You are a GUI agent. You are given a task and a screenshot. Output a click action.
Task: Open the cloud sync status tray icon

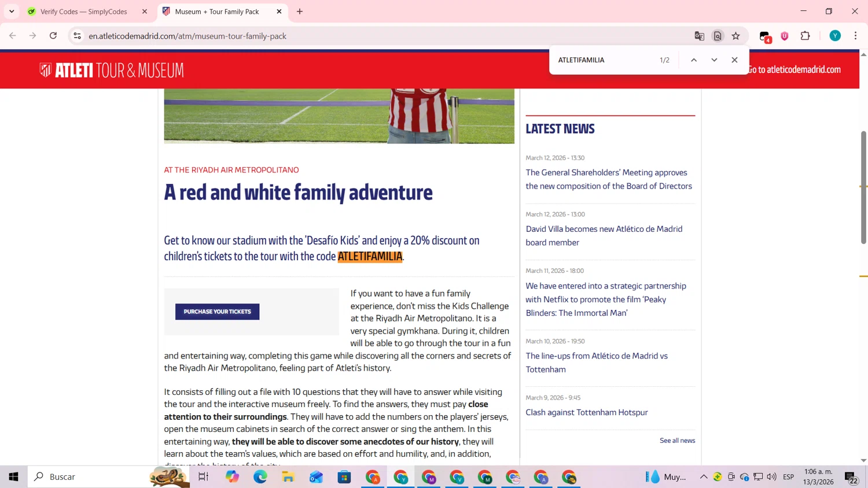point(745,477)
